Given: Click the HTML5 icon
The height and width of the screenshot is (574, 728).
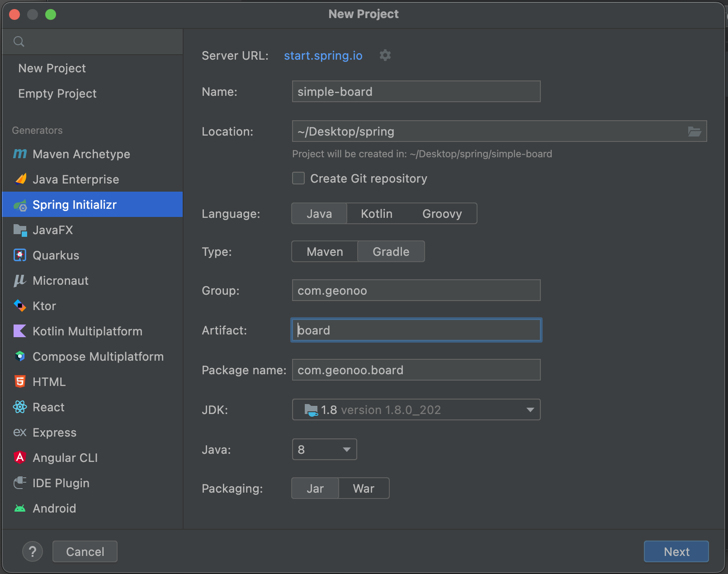Looking at the screenshot, I should (20, 382).
